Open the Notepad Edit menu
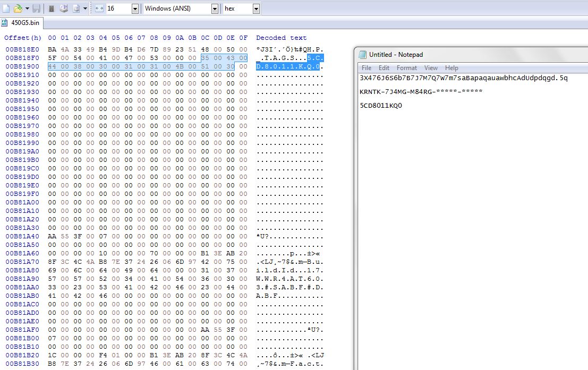 pyautogui.click(x=384, y=68)
